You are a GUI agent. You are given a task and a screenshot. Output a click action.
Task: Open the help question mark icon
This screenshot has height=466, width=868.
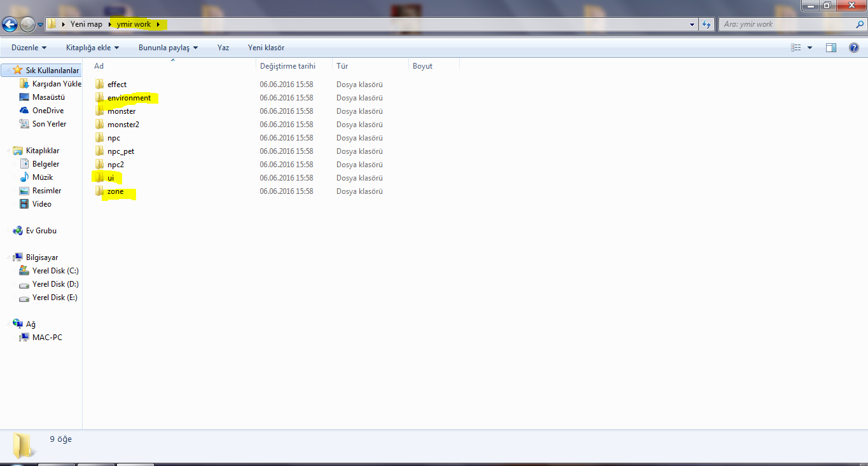point(854,48)
